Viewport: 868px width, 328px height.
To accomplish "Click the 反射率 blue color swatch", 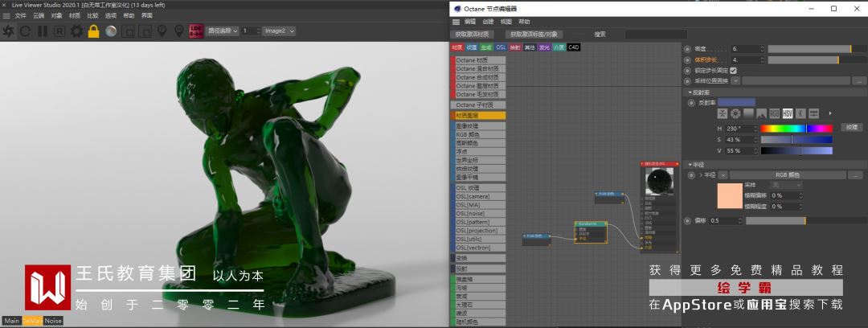I will (736, 103).
